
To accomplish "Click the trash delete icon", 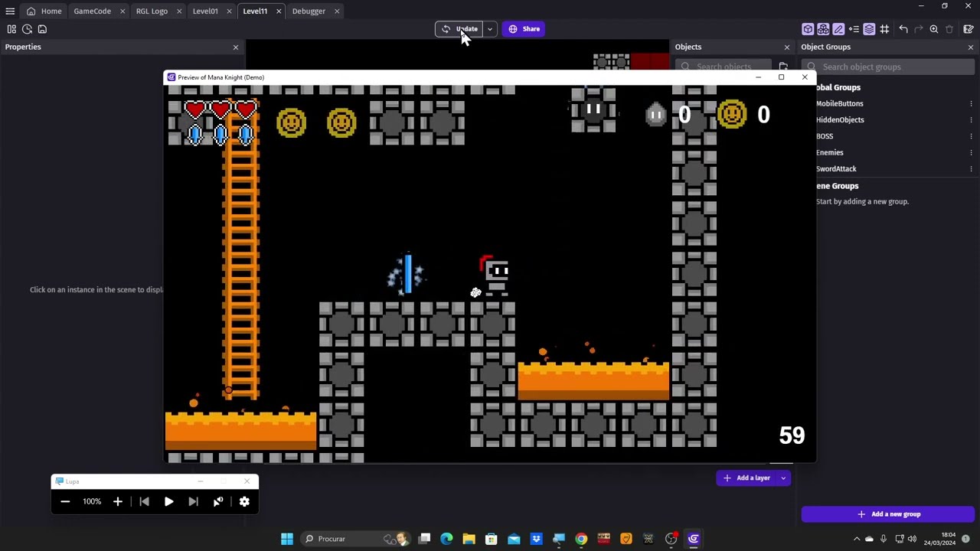I will [949, 29].
